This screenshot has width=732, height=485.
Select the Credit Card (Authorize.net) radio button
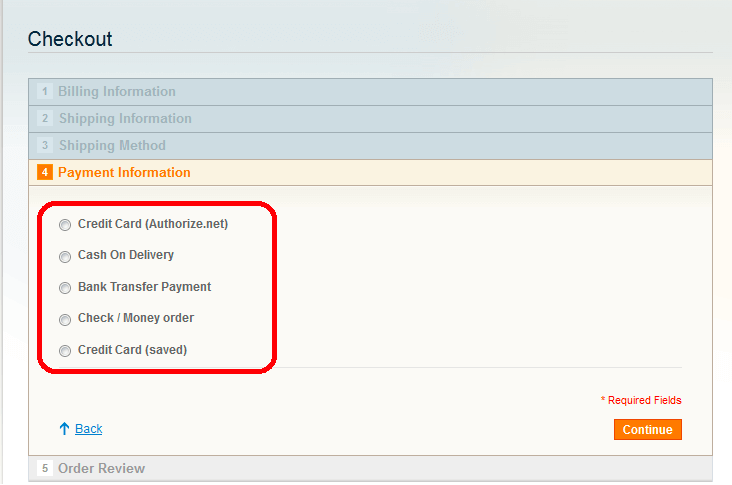click(66, 225)
